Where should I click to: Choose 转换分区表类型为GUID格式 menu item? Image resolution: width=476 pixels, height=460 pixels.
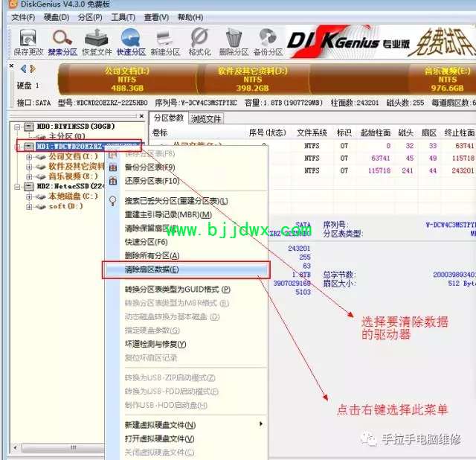186,290
